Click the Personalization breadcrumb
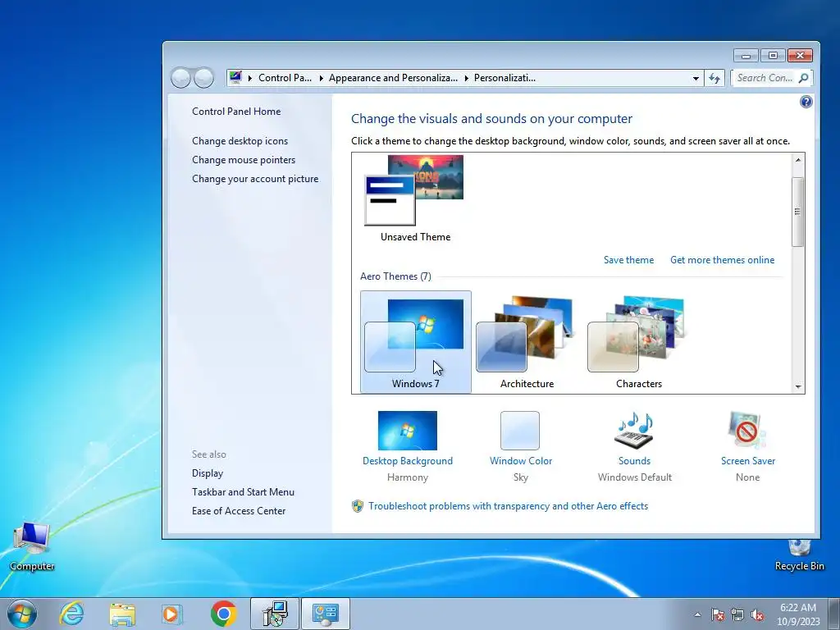Screen dimensions: 840x630 point(504,78)
